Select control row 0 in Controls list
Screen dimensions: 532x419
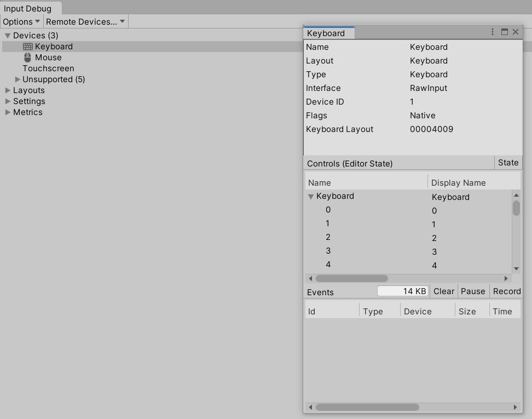[x=408, y=210]
